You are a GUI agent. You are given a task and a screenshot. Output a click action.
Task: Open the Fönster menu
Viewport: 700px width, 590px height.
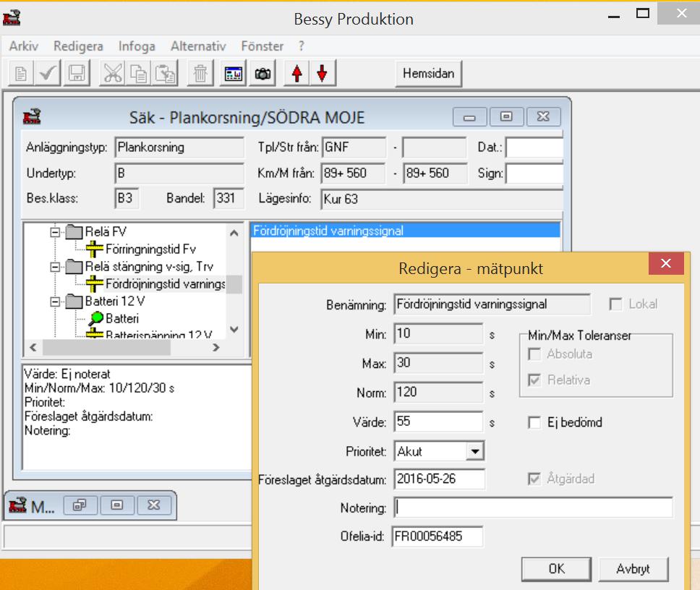[x=262, y=46]
